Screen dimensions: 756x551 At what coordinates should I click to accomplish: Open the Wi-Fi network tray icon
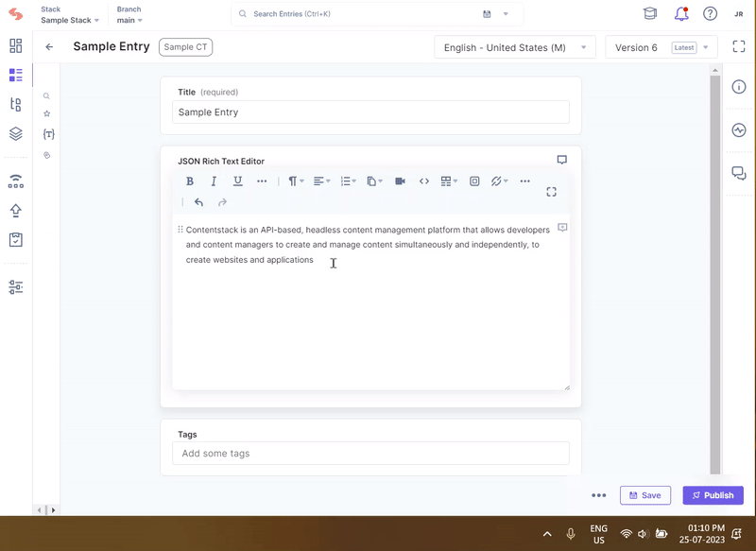tap(626, 534)
